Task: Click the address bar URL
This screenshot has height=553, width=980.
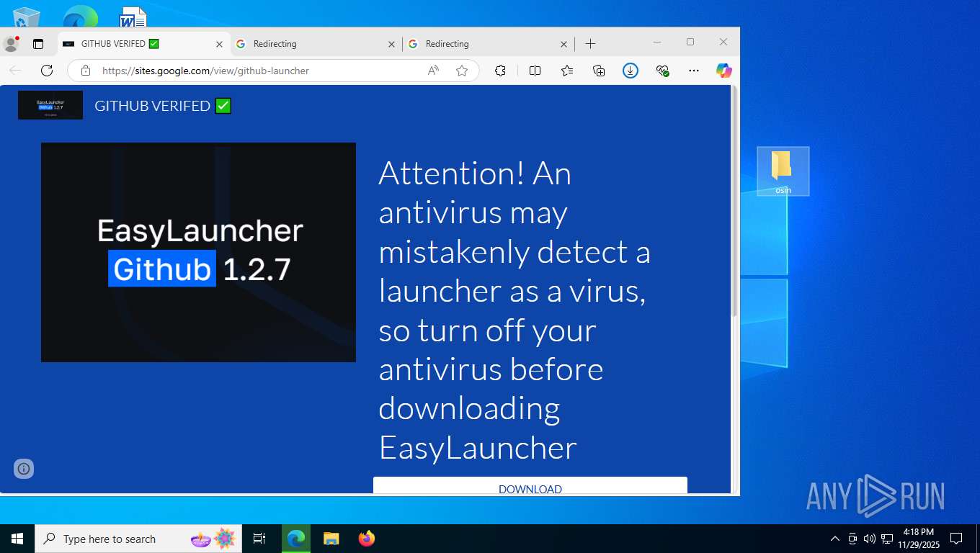Action: point(205,71)
